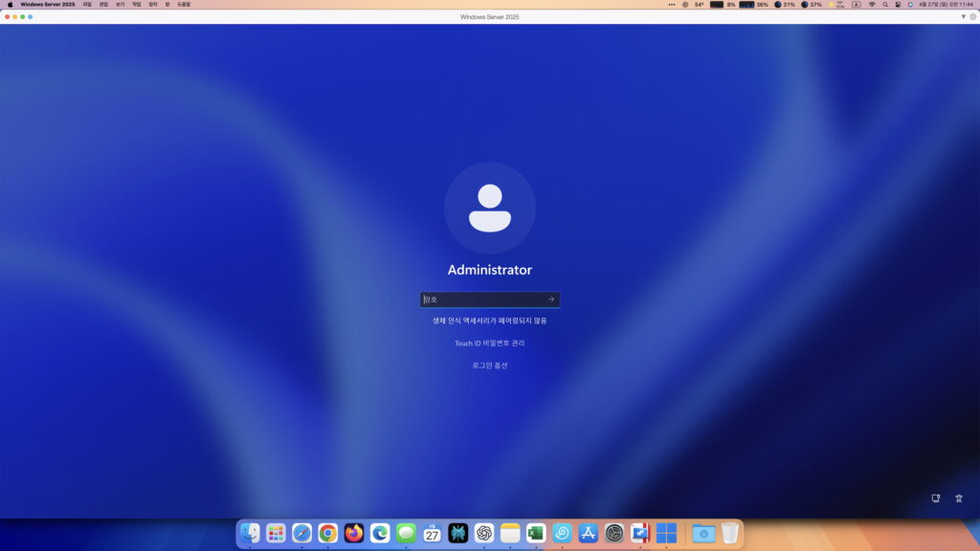Click the input source A icon
The width and height of the screenshot is (980, 551).
pyautogui.click(x=857, y=5)
